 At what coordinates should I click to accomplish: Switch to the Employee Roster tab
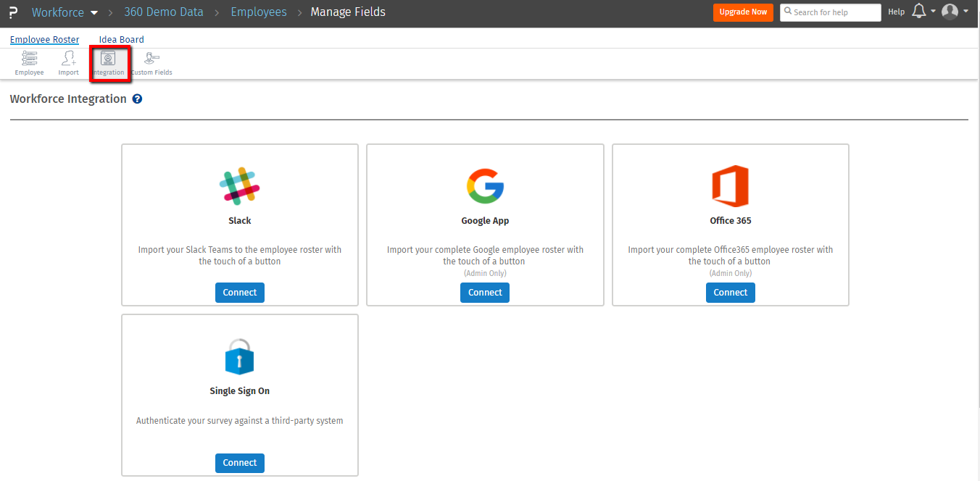[x=45, y=40]
